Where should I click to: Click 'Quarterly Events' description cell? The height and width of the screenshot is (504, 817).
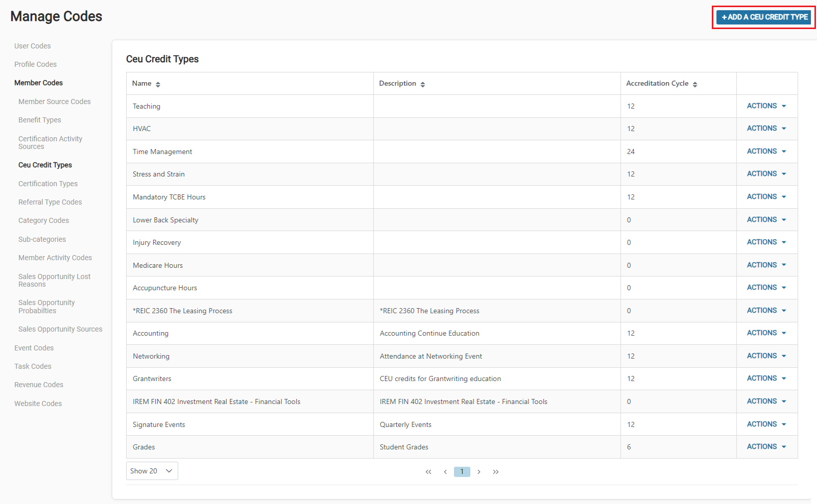pyautogui.click(x=497, y=424)
